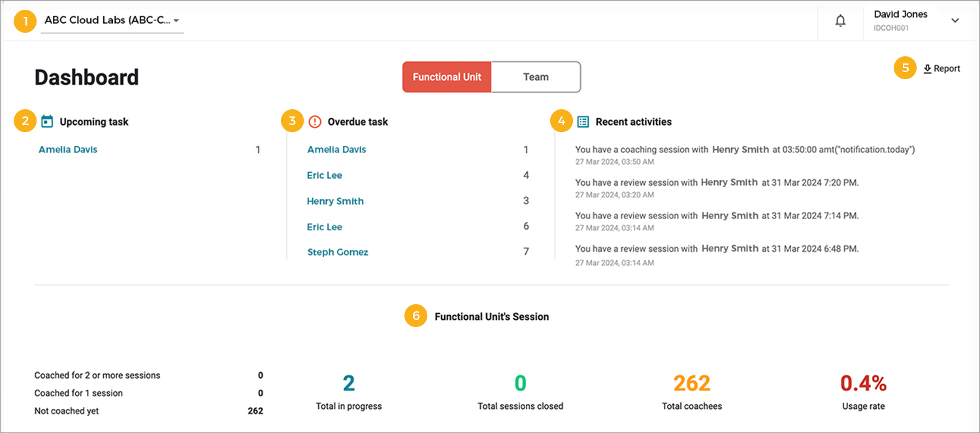Viewport: 980px width, 433px height.
Task: Click the Recent activities heading
Action: [x=633, y=122]
